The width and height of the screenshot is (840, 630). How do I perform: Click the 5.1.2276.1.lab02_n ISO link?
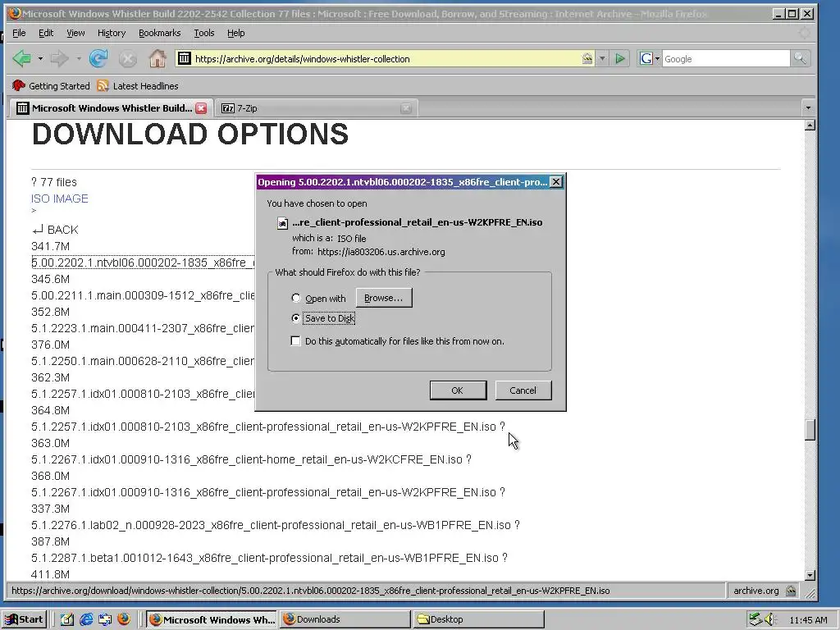click(x=271, y=526)
